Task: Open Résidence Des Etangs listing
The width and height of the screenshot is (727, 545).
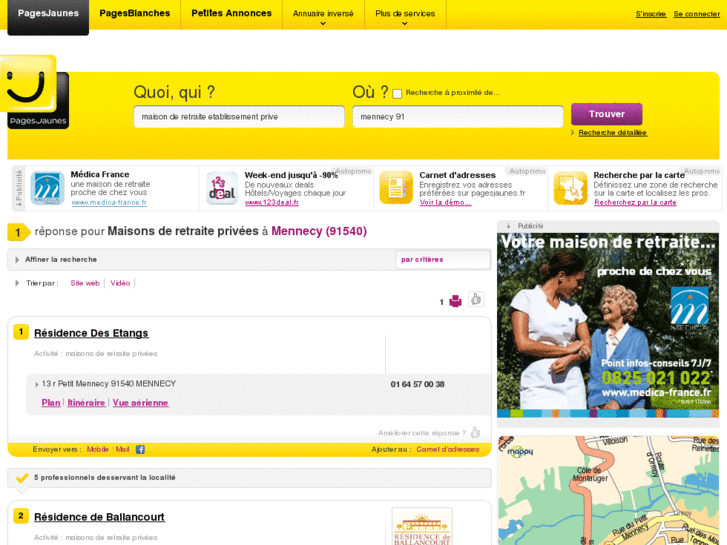Action: point(91,333)
